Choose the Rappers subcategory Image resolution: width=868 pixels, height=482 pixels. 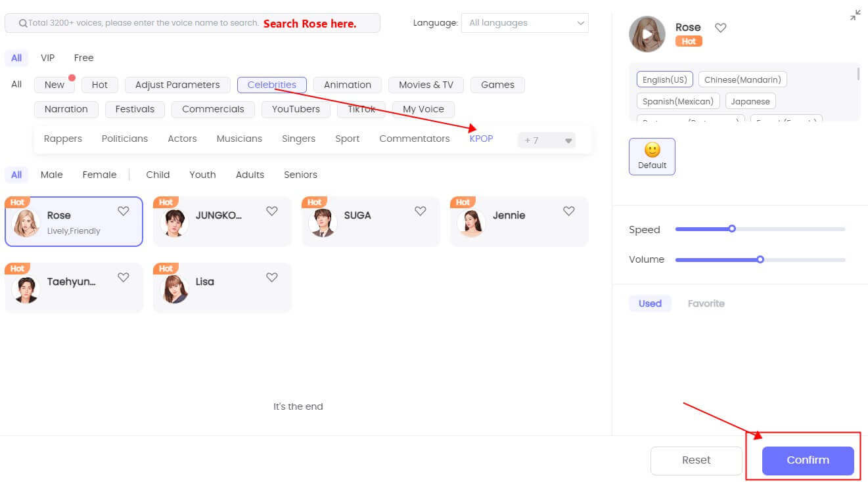[x=63, y=139]
